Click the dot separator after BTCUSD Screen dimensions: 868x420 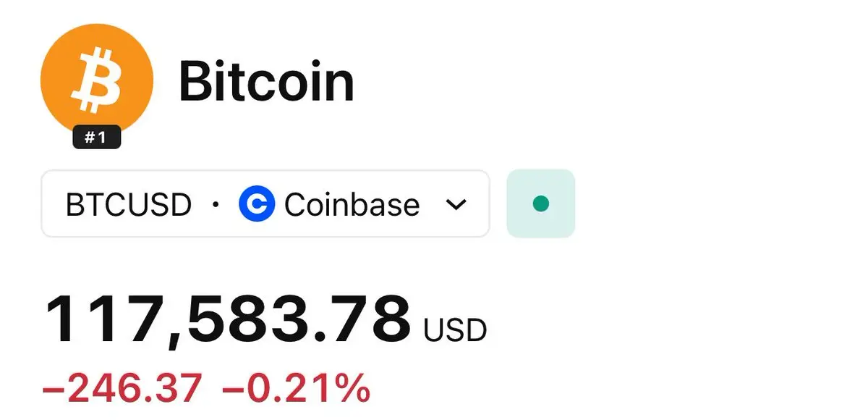click(215, 206)
